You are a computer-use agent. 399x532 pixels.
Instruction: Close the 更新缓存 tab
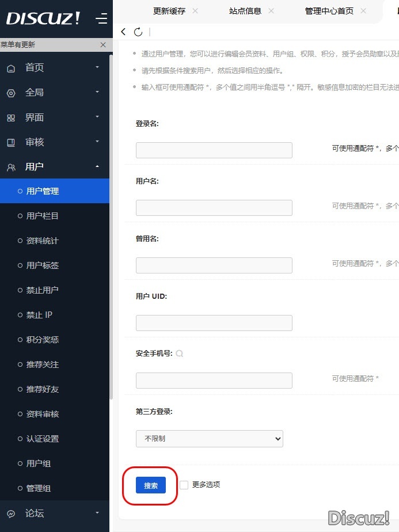tap(195, 11)
